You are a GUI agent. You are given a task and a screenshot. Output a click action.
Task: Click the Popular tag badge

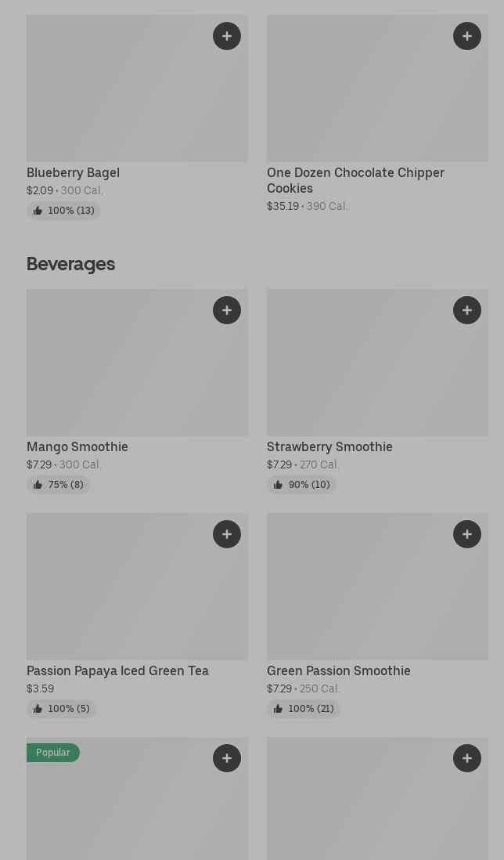(53, 753)
